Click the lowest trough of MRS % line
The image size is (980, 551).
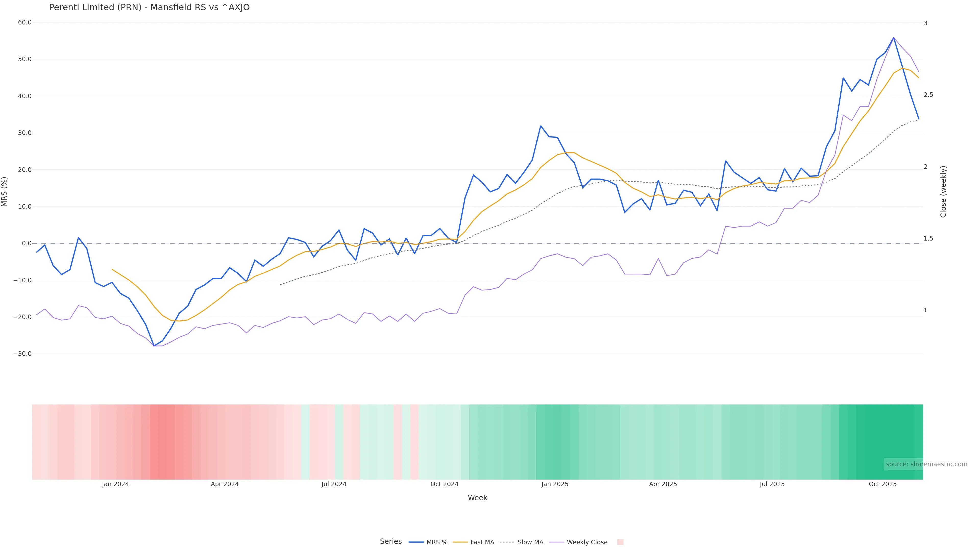154,346
